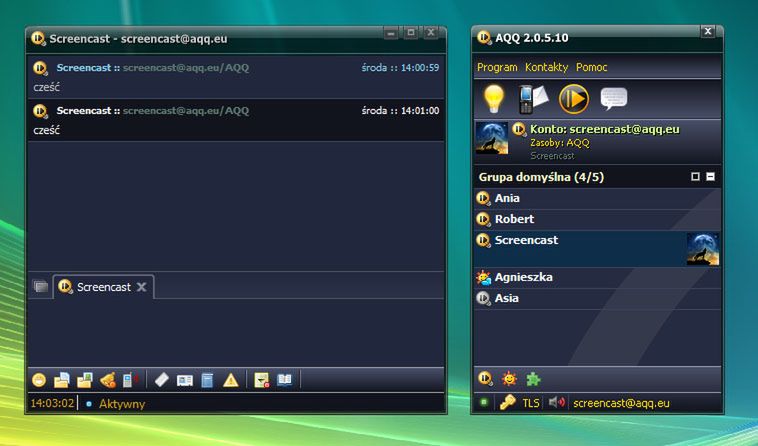758x446 pixels.
Task: Click the send image folder icon
Action: click(84, 380)
